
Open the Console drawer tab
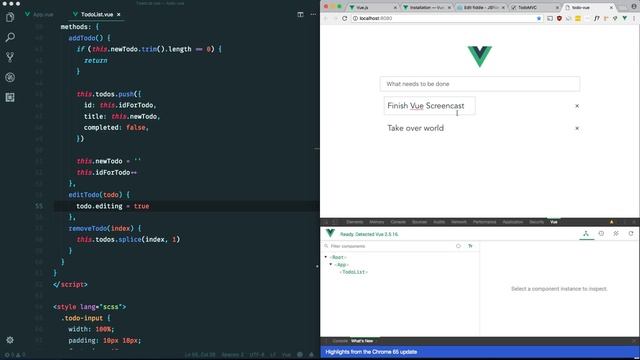(340, 341)
